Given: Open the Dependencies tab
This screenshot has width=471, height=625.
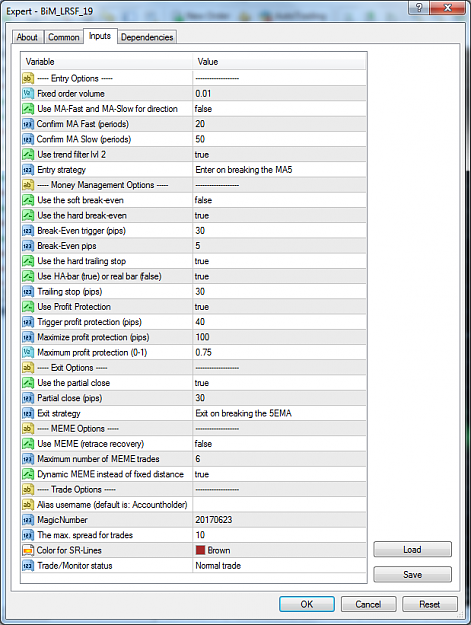Looking at the screenshot, I should tap(147, 37).
